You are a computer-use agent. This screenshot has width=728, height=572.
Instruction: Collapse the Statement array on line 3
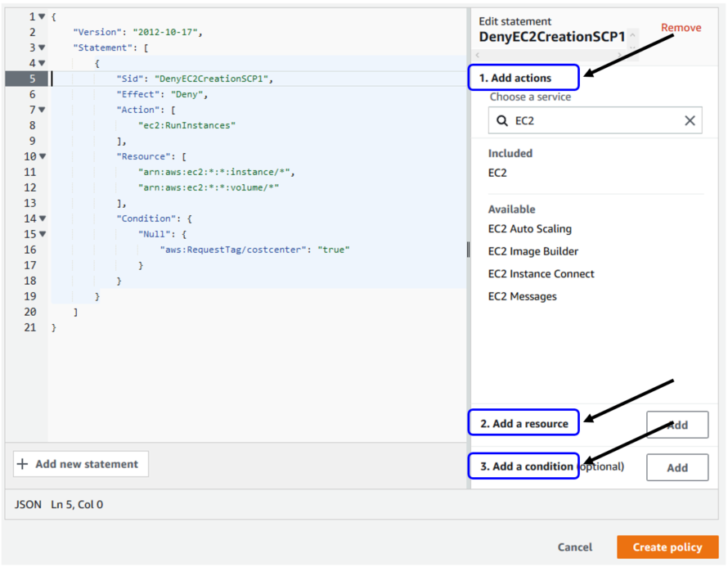coord(41,47)
